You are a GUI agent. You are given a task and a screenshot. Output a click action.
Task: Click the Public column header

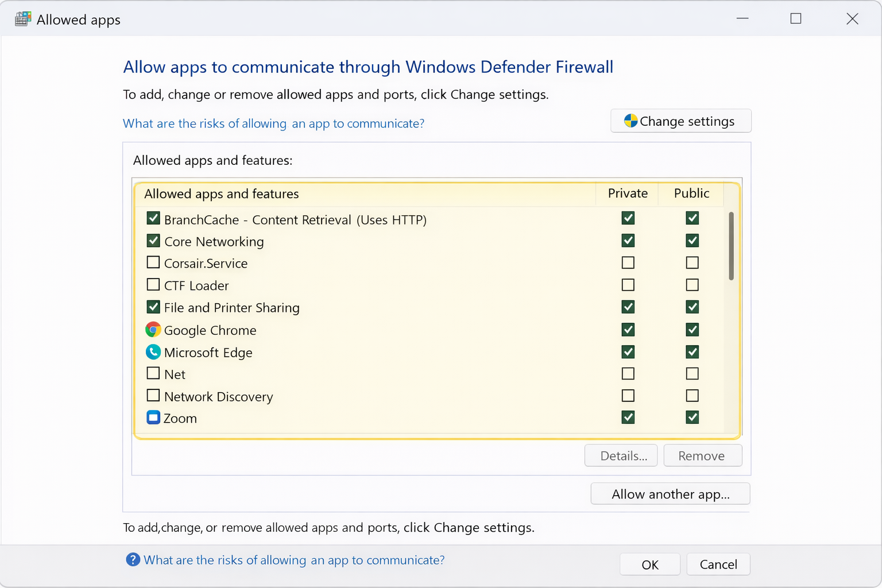click(x=691, y=194)
